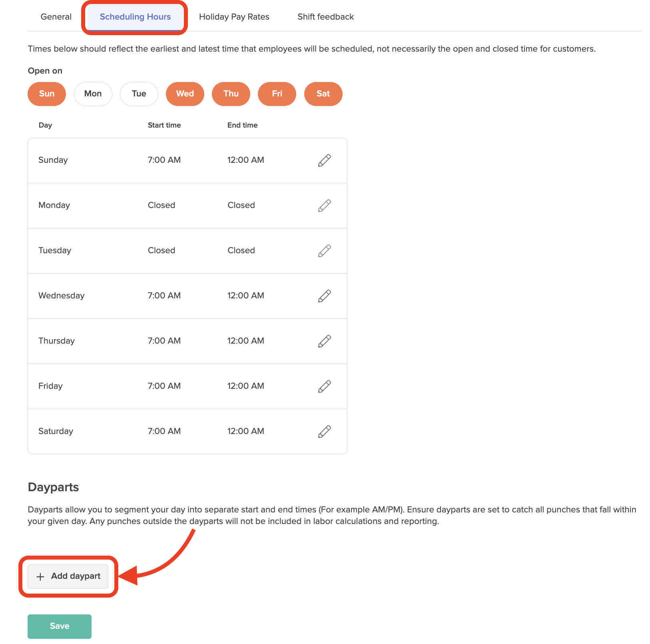Open Tuesday hours editor via pencil icon
Image resolution: width=650 pixels, height=644 pixels.
click(x=324, y=251)
